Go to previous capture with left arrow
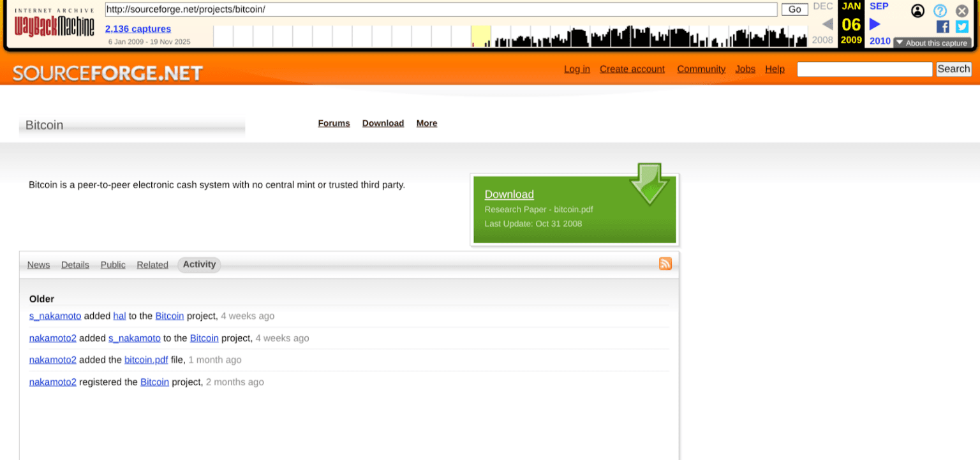Screen dimensions: 980x460 pos(827,24)
